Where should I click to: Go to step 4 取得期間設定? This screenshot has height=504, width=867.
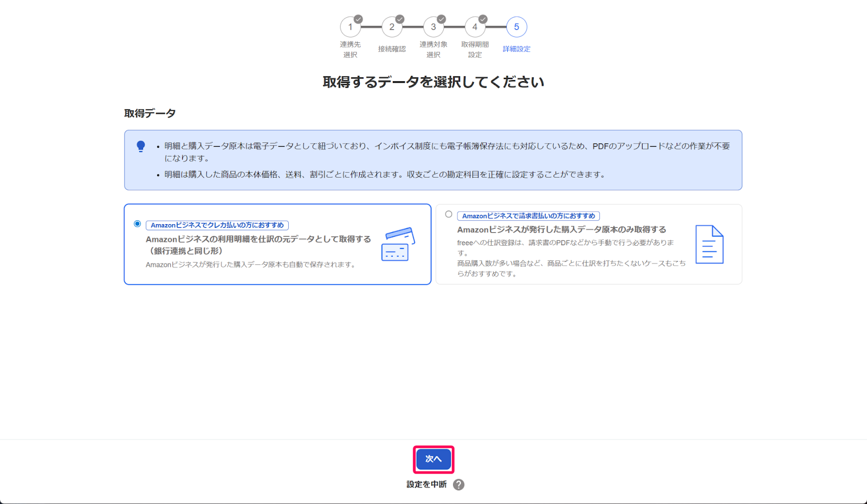(x=475, y=27)
